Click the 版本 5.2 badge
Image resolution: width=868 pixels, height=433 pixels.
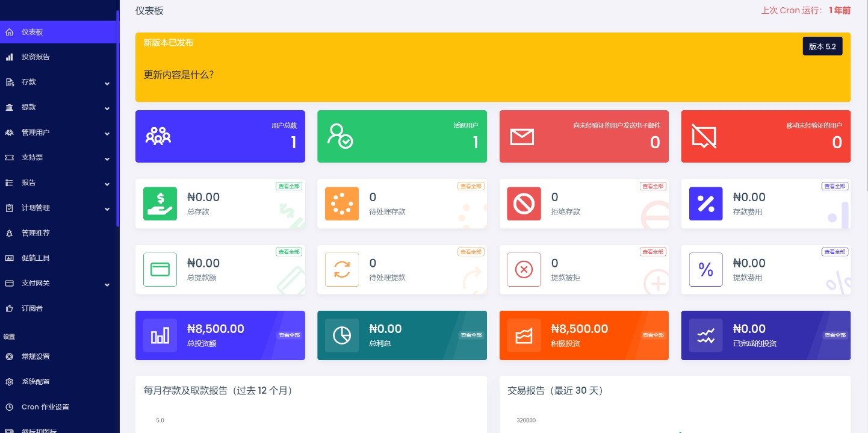822,46
